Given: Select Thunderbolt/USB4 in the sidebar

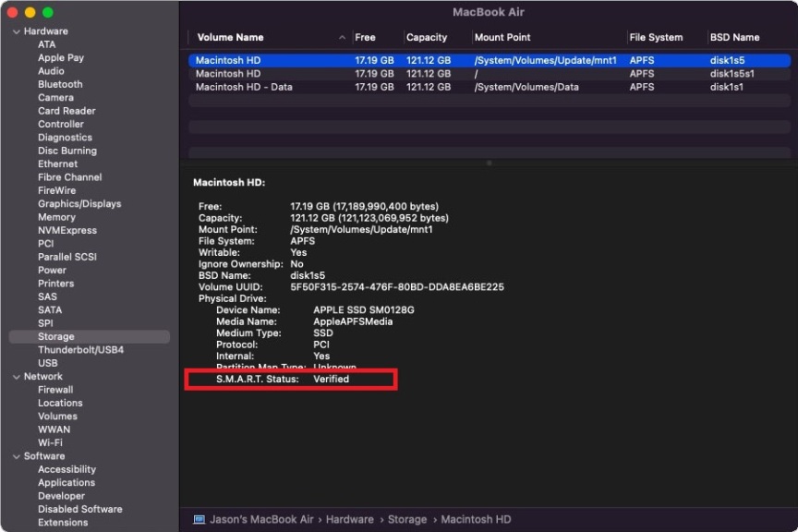Looking at the screenshot, I should (x=80, y=350).
